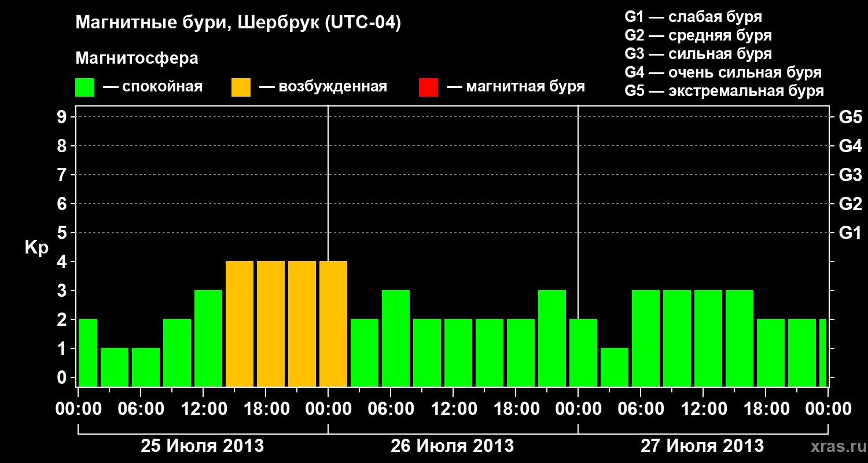The width and height of the screenshot is (868, 463).
Task: Click the G1 label on the right axis
Action: pyautogui.click(x=850, y=233)
